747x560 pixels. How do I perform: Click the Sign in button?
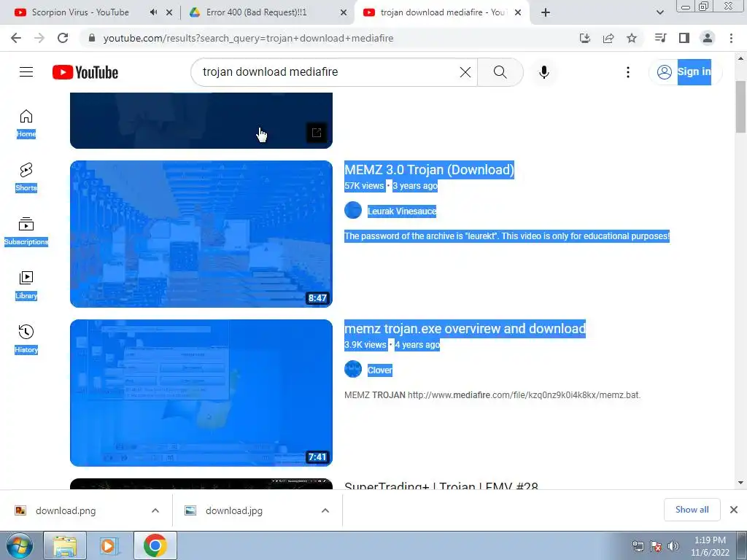tap(685, 72)
